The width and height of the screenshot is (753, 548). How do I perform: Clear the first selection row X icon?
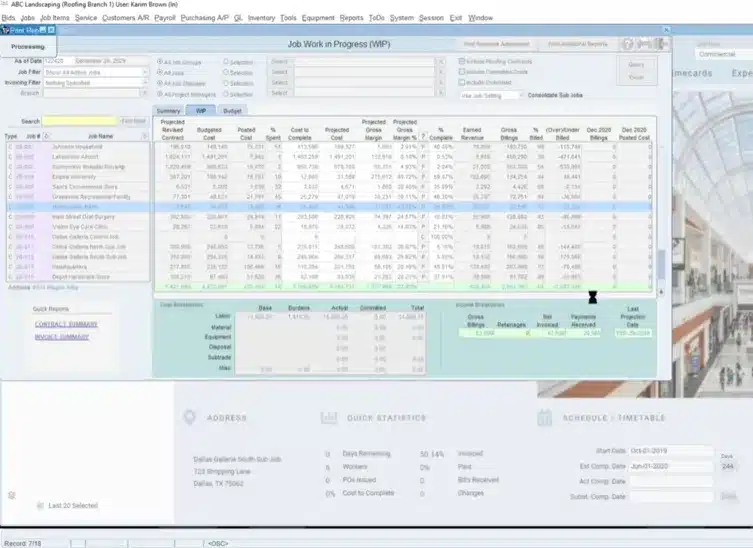pyautogui.click(x=438, y=61)
